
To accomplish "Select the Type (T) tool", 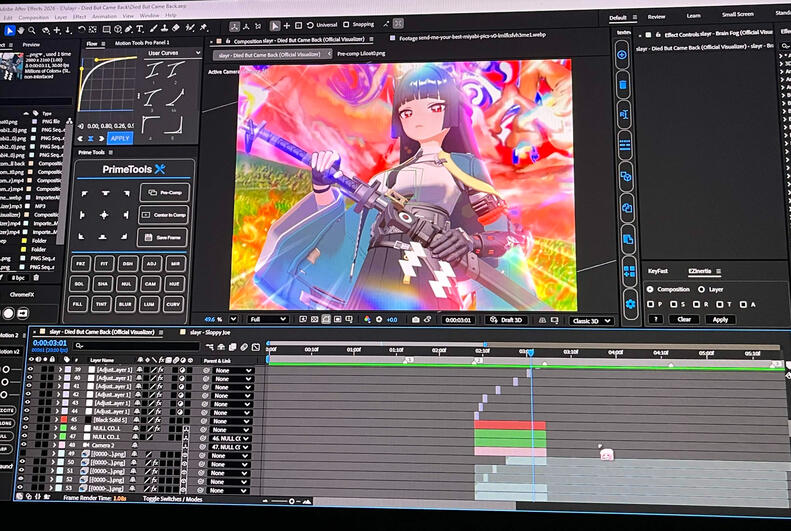I will coord(140,29).
